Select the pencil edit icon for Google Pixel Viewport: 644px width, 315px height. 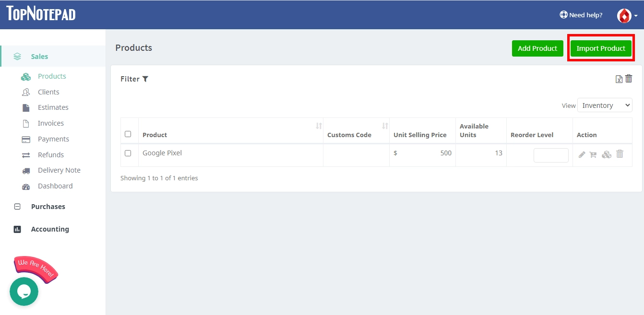click(x=582, y=154)
